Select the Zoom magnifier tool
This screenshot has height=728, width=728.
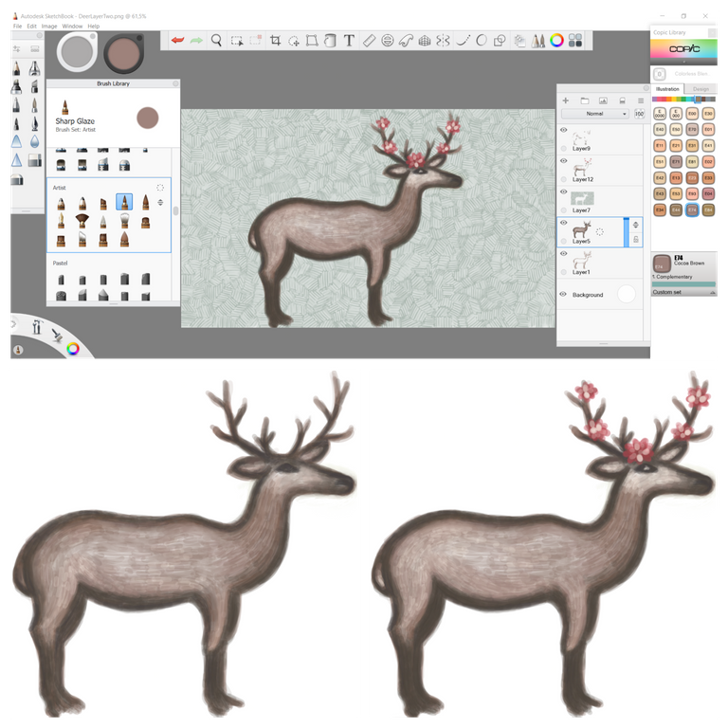pyautogui.click(x=216, y=41)
